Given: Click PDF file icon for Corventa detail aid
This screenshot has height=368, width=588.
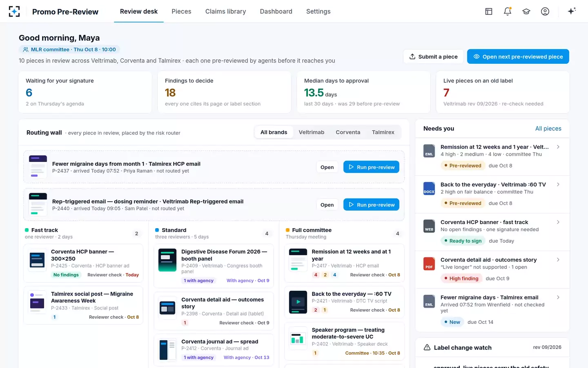Looking at the screenshot, I should (x=429, y=264).
